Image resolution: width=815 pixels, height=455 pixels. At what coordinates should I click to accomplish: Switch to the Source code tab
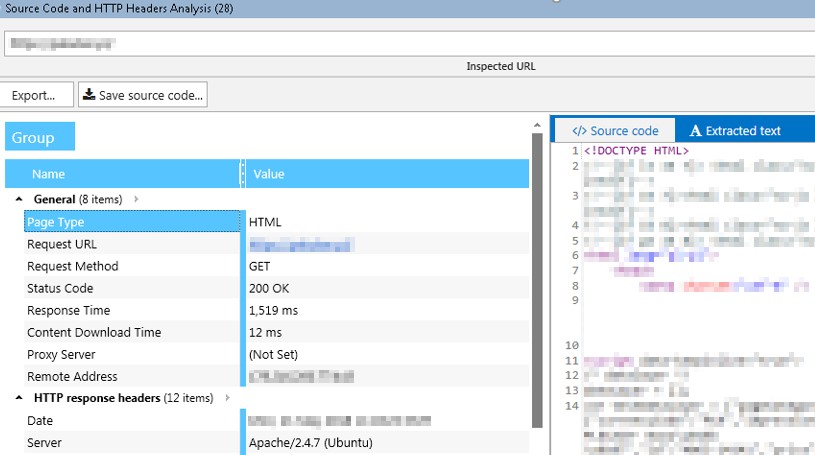[614, 130]
